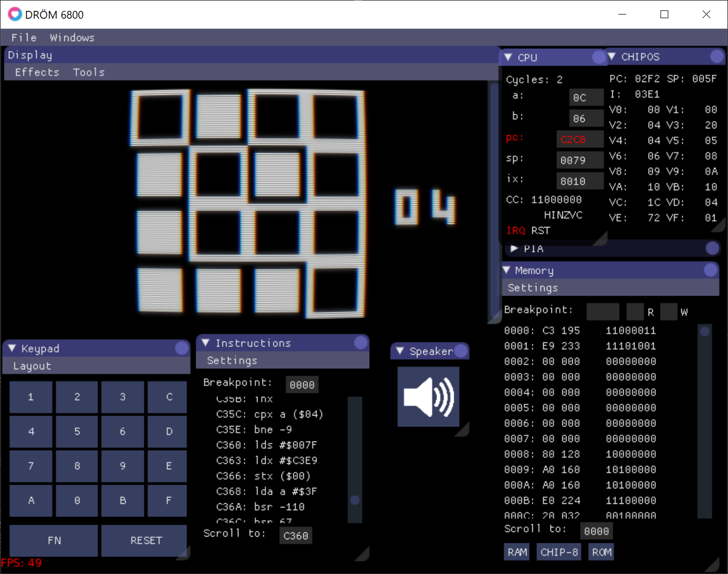728x574 pixels.
Task: Collapse the CPU panel triangle
Action: coord(508,57)
